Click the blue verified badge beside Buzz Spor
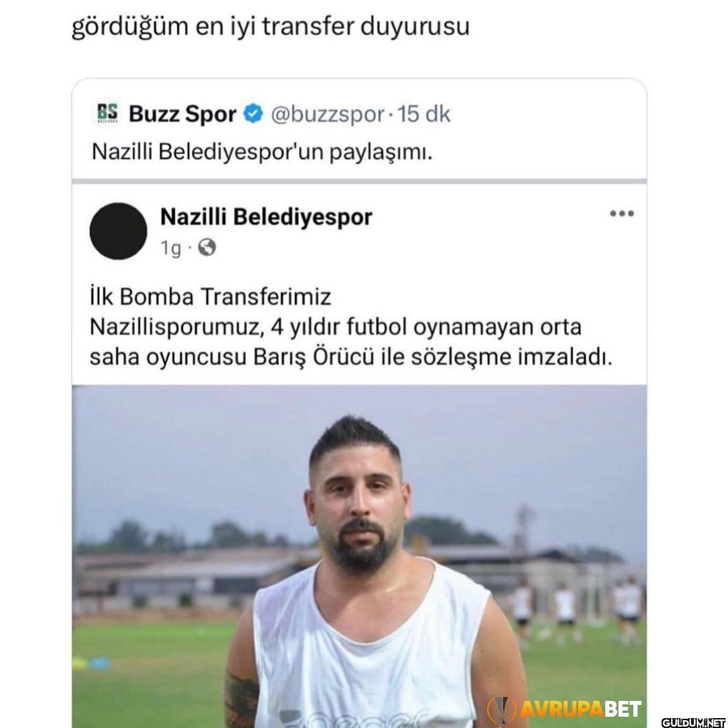 tap(253, 114)
